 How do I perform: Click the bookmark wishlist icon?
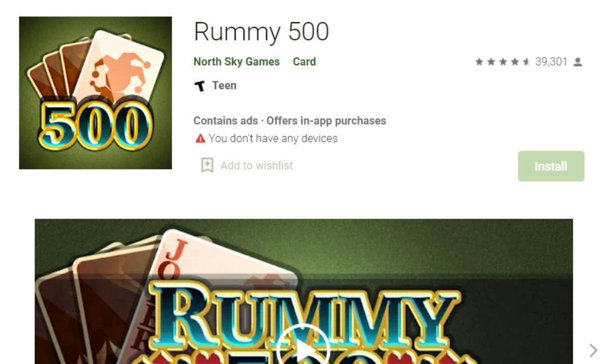pos(207,165)
